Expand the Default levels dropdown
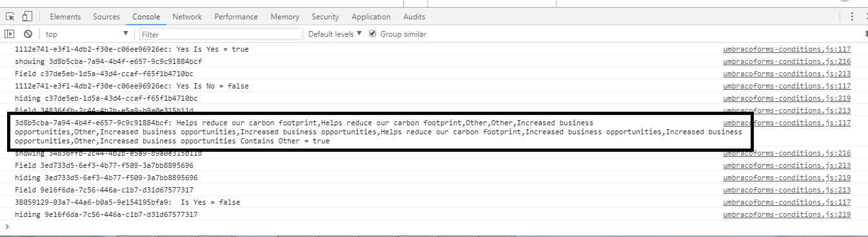Viewport: 868px width, 237px height. [x=335, y=34]
